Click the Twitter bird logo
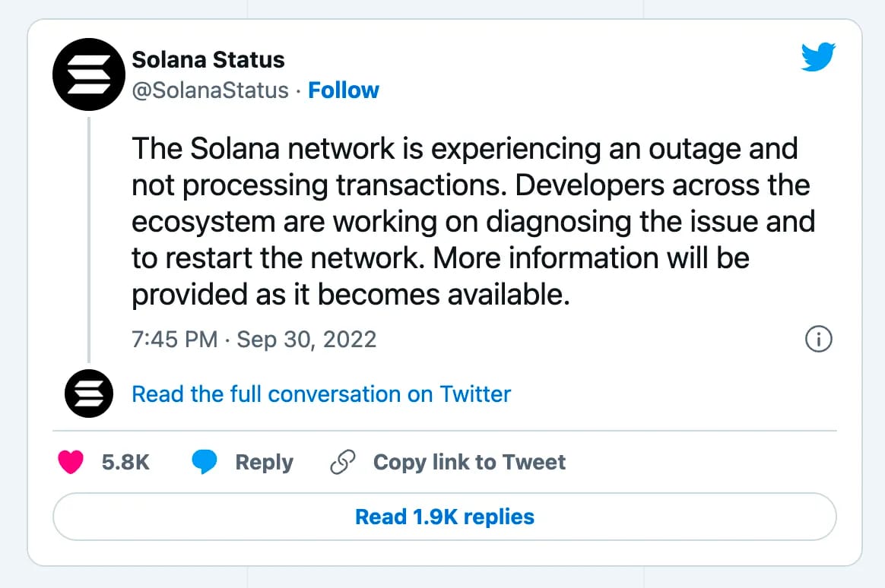This screenshot has width=885, height=588. [818, 58]
